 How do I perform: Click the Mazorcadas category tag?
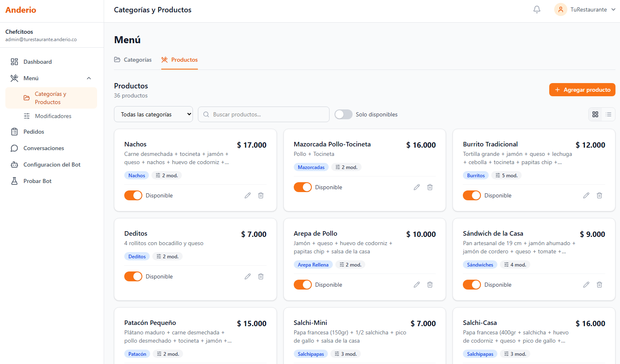[x=311, y=167]
